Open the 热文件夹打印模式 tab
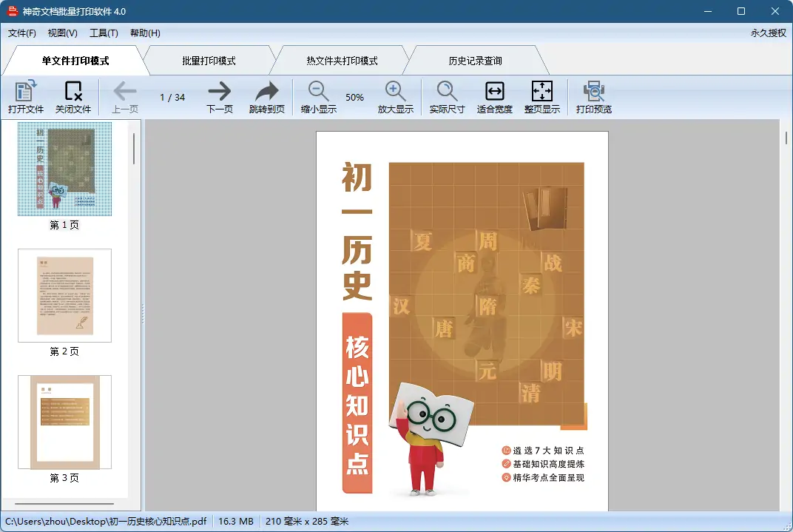This screenshot has width=793, height=532. [340, 60]
